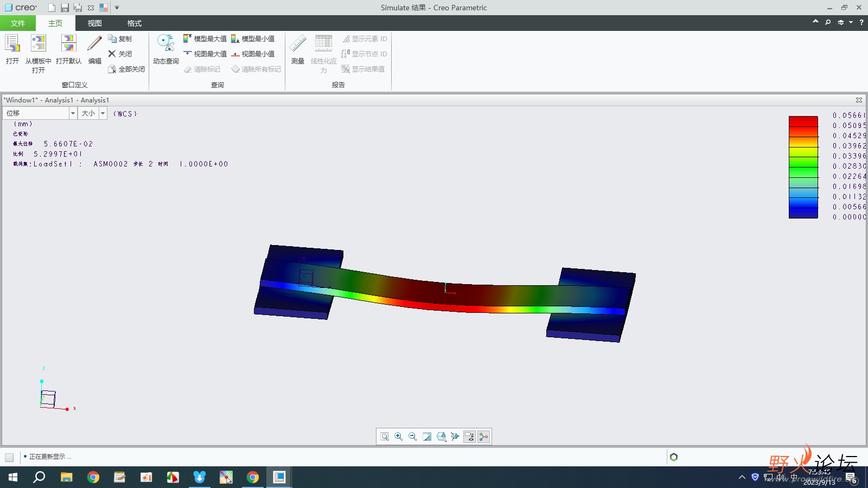Click 从模板中打开 (open from template) icon
Image resolution: width=868 pixels, height=488 pixels.
(38, 43)
